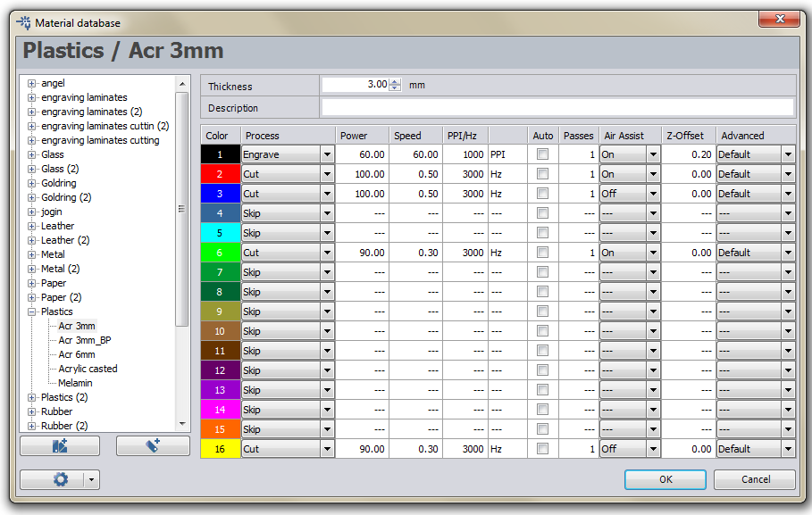Click Power value 60.00 for color 1
812x515 pixels.
(362, 154)
